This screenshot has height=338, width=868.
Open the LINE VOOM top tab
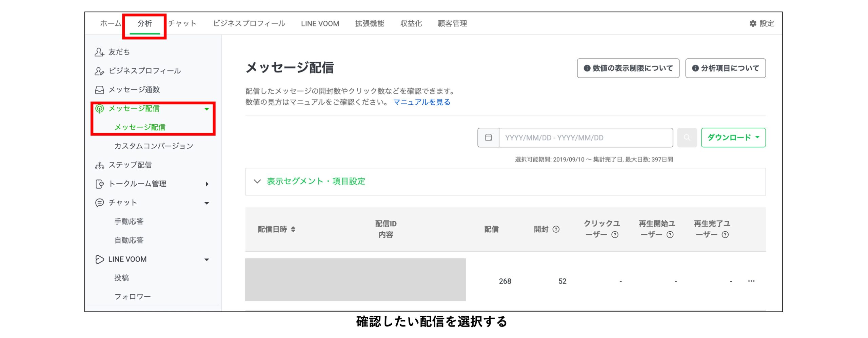click(320, 23)
